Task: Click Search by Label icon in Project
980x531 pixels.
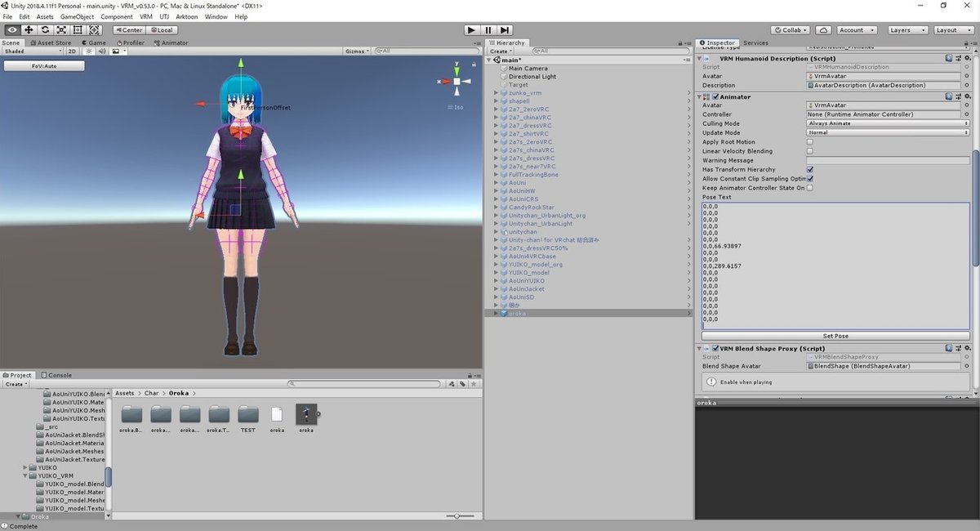Action: point(463,384)
